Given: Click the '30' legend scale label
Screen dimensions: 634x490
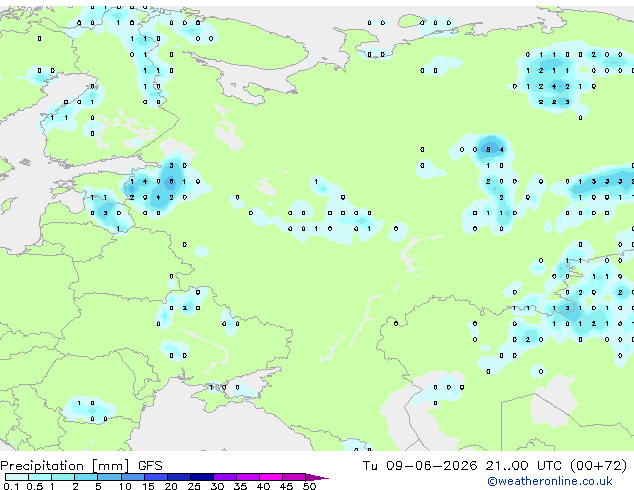Looking at the screenshot, I should (217, 486).
